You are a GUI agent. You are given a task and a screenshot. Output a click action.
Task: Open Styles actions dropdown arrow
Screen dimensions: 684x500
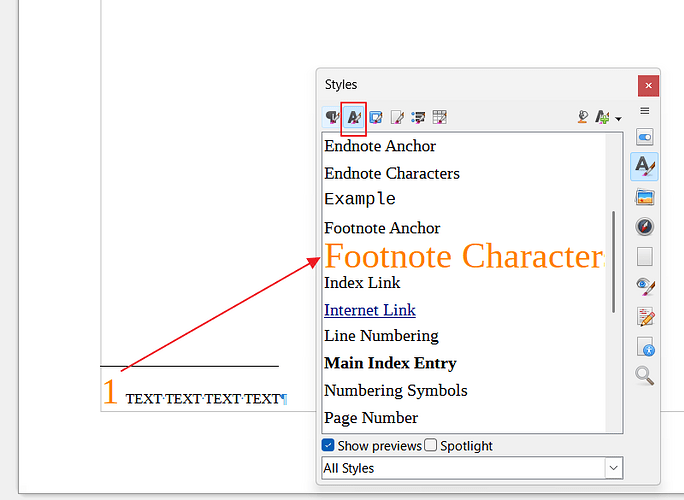618,119
